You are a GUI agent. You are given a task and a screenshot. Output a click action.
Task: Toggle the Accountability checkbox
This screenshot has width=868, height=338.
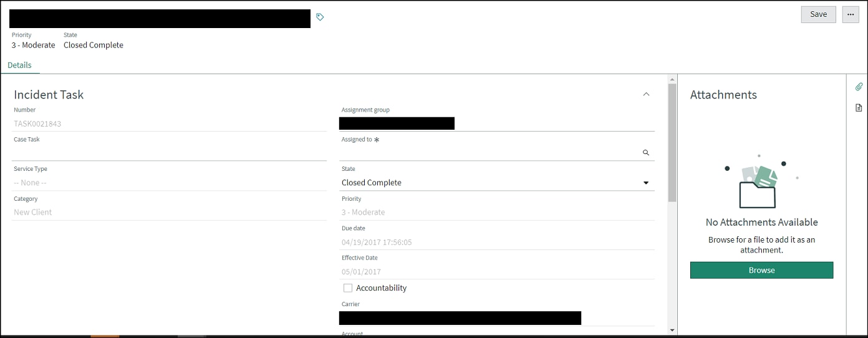point(348,287)
